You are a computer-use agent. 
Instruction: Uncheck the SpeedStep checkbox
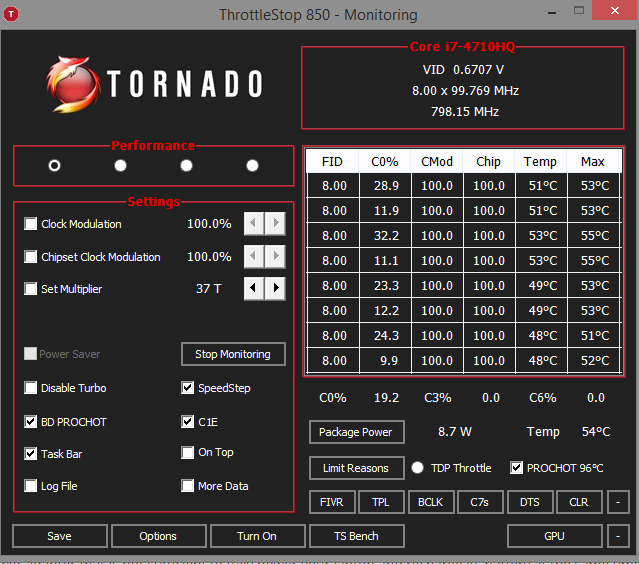(x=187, y=388)
